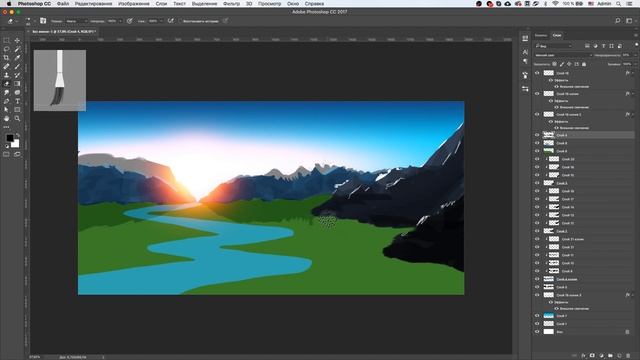Select the Rectangular Marquee tool

pyautogui.click(x=7, y=40)
